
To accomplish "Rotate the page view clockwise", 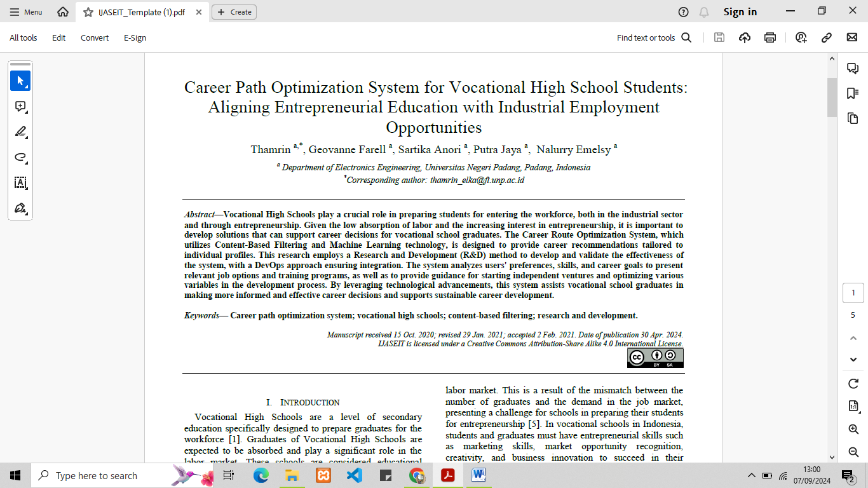I will tap(853, 384).
